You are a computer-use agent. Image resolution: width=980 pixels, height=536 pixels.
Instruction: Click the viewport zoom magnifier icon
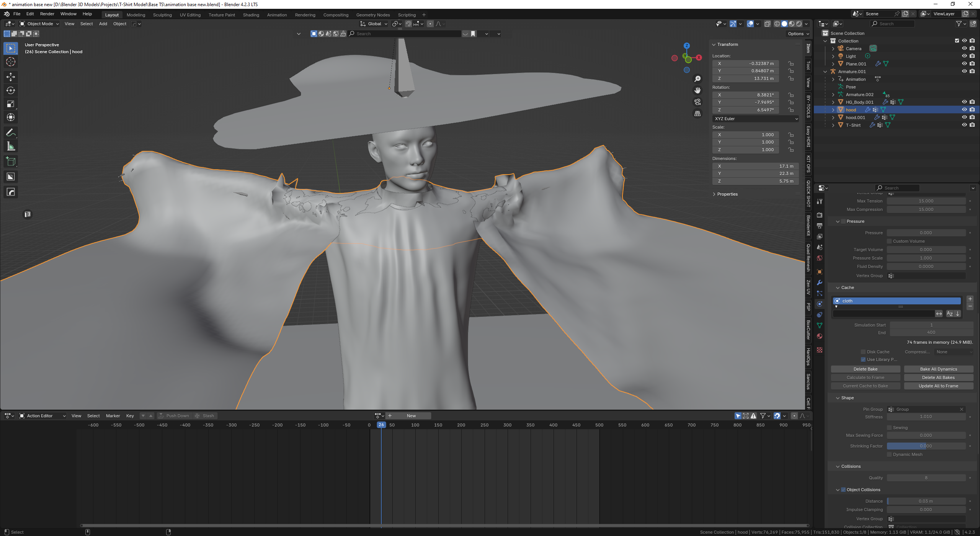tap(697, 78)
